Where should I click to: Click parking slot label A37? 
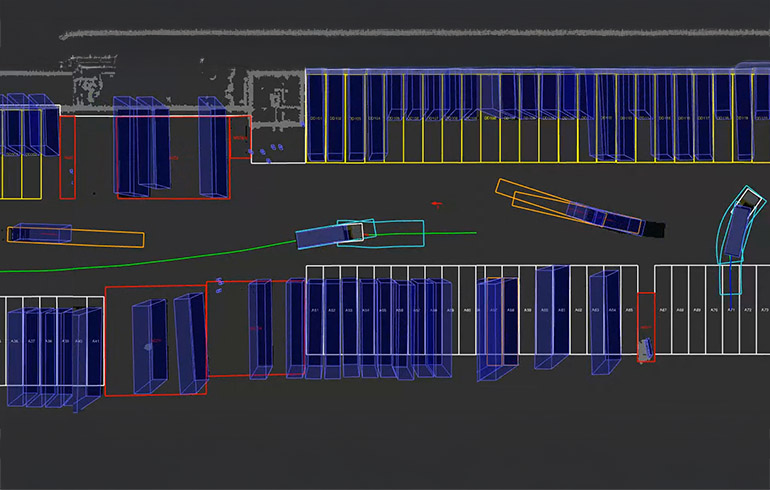point(31,341)
